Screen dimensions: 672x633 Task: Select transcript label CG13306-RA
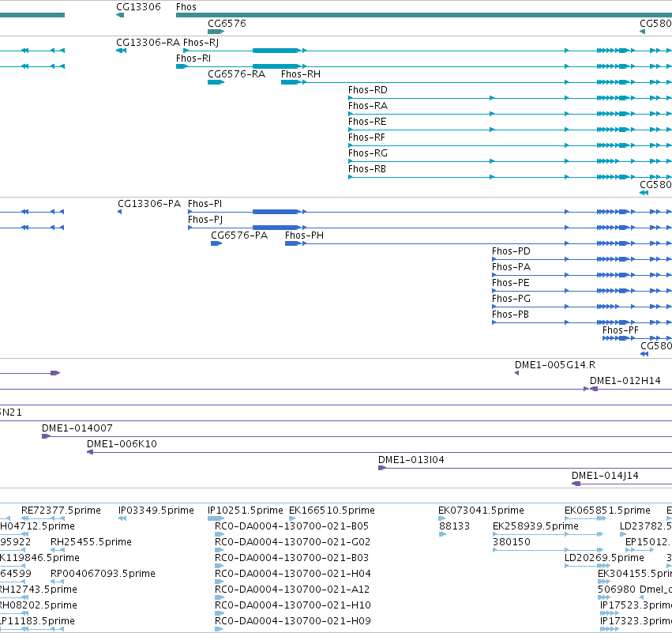pos(148,43)
